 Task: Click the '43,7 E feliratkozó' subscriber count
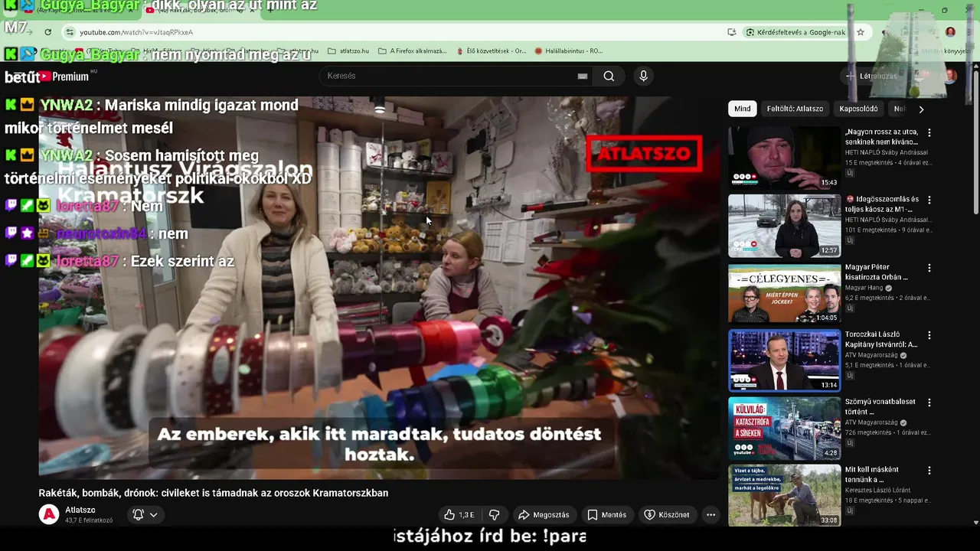(x=89, y=520)
